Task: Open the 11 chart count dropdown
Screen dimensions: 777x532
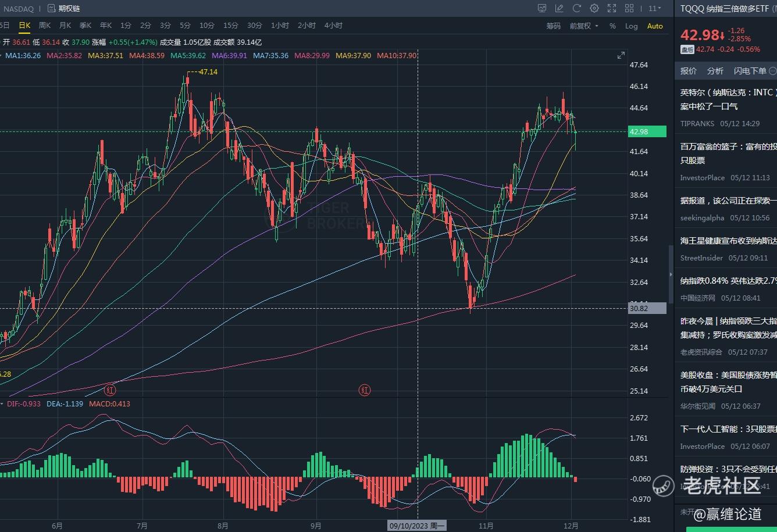Action: coord(655,8)
